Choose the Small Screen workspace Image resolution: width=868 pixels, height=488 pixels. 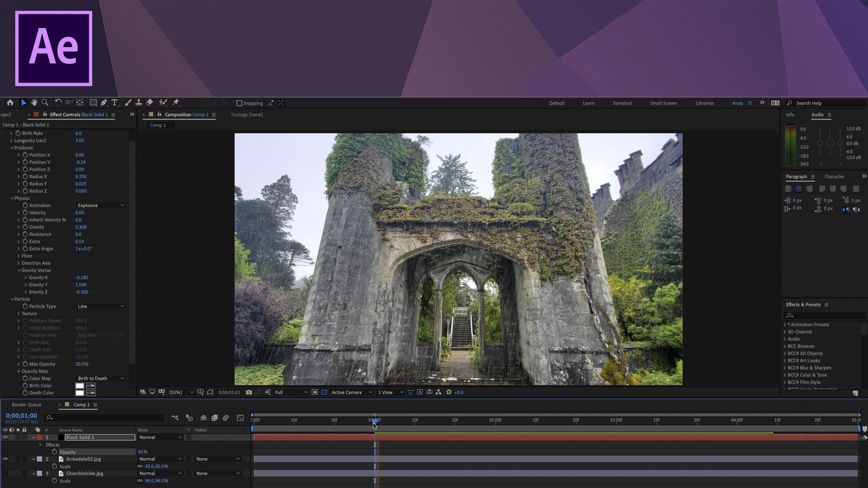663,103
